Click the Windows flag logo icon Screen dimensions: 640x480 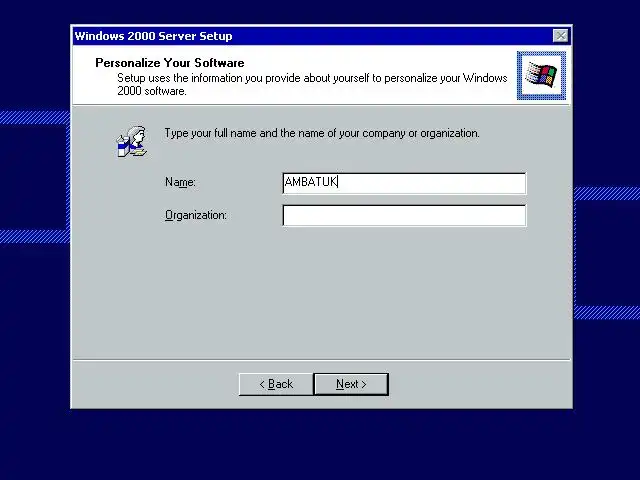pyautogui.click(x=541, y=75)
